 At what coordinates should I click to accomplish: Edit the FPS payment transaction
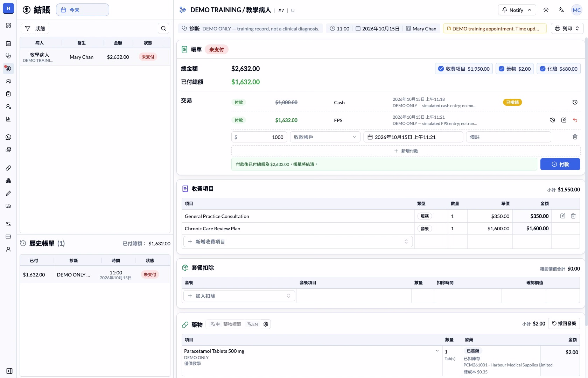[x=564, y=120]
